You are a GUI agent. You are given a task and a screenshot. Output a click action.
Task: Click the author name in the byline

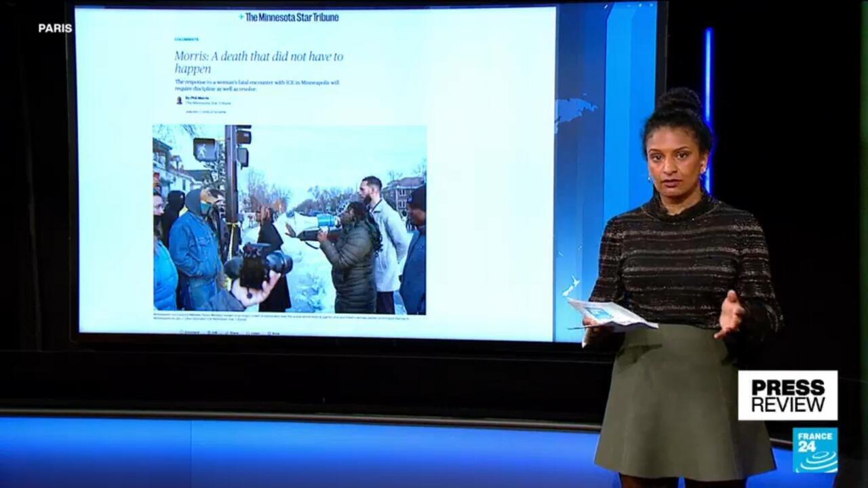coord(199,98)
